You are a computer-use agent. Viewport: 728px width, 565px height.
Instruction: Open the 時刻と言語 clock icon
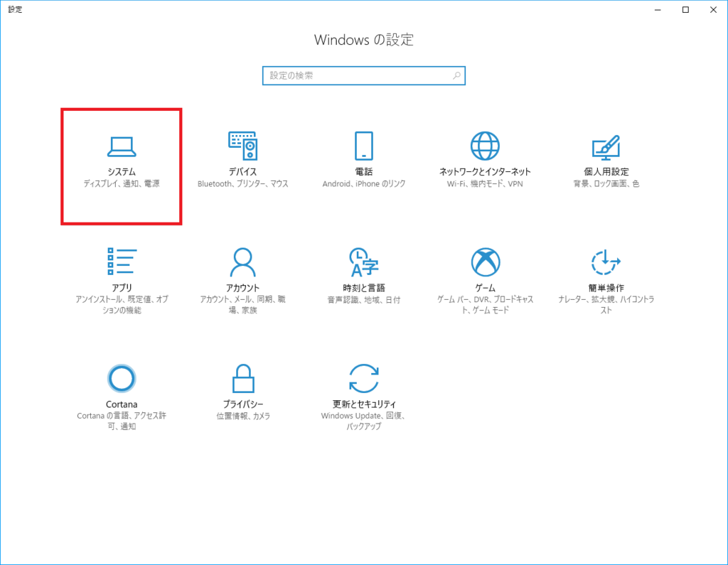click(x=363, y=262)
